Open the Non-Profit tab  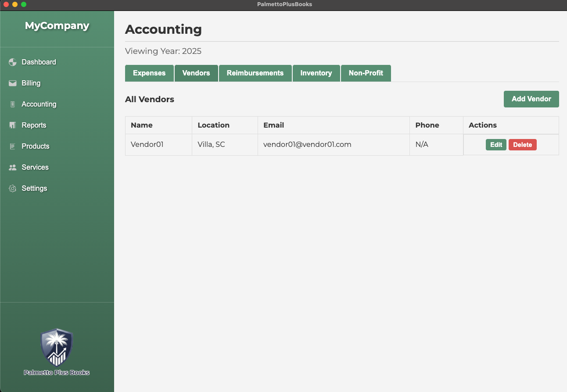tap(366, 73)
